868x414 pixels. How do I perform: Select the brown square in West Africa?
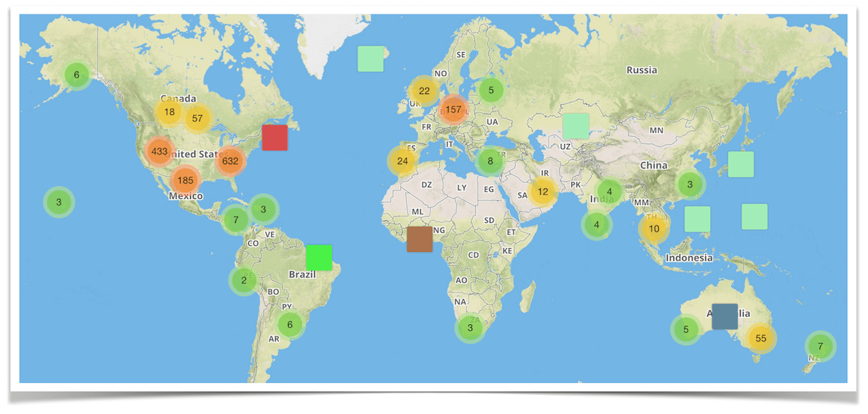click(x=420, y=240)
